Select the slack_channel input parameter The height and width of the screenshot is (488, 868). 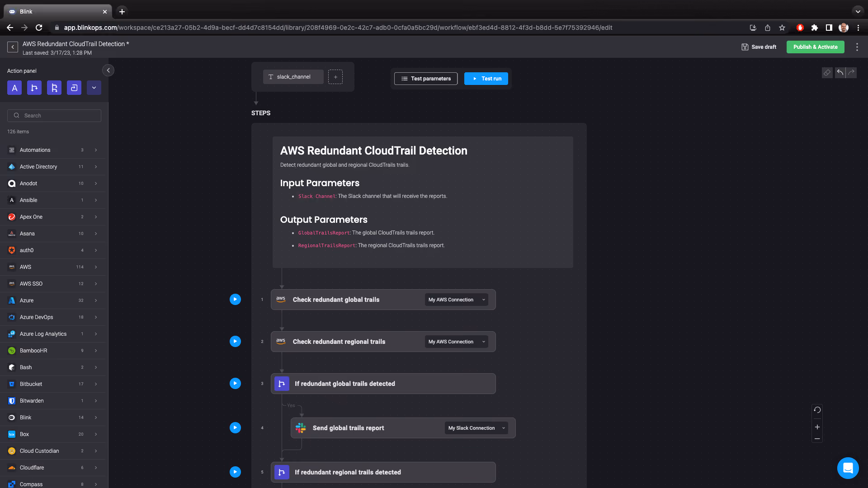[x=293, y=77]
